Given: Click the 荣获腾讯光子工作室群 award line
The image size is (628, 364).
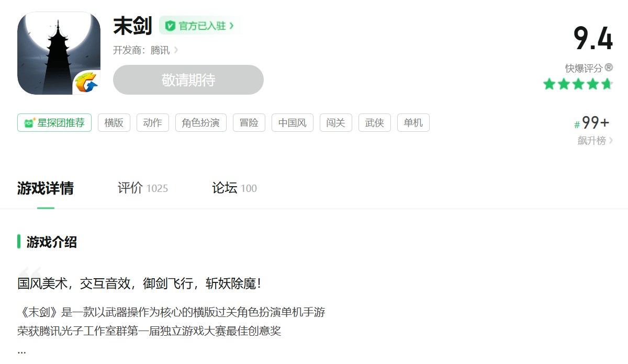Looking at the screenshot, I should coord(149,331).
